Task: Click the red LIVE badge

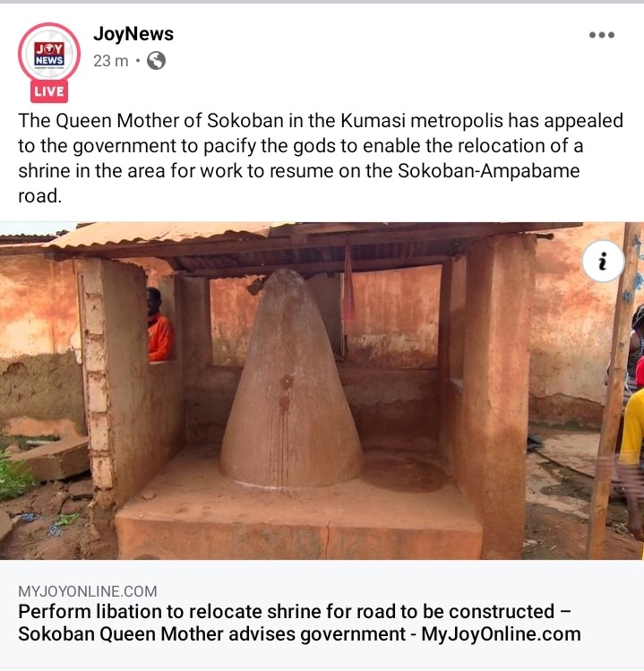Action: [x=48, y=91]
